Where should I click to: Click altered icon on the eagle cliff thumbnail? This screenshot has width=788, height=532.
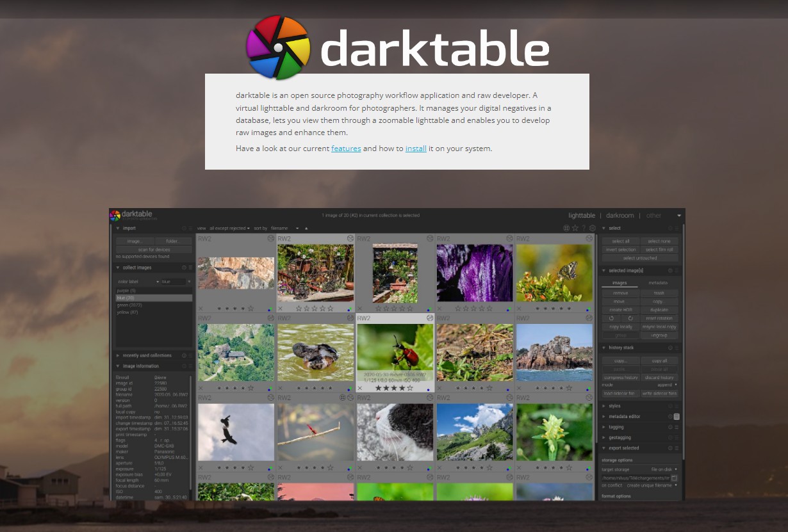click(271, 238)
